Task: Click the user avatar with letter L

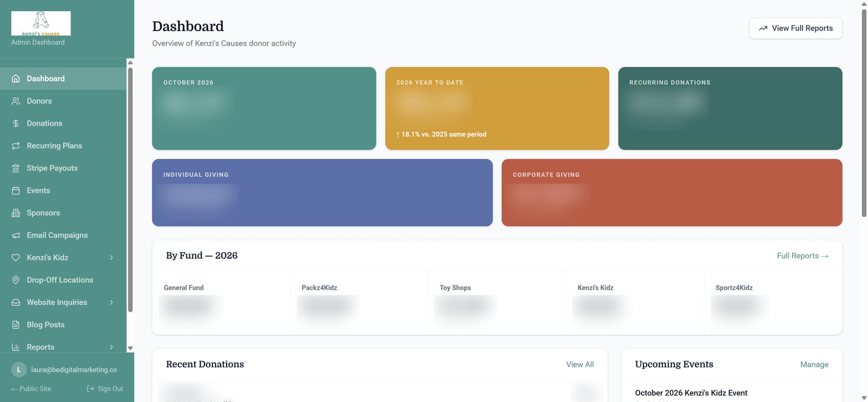Action: (x=19, y=369)
